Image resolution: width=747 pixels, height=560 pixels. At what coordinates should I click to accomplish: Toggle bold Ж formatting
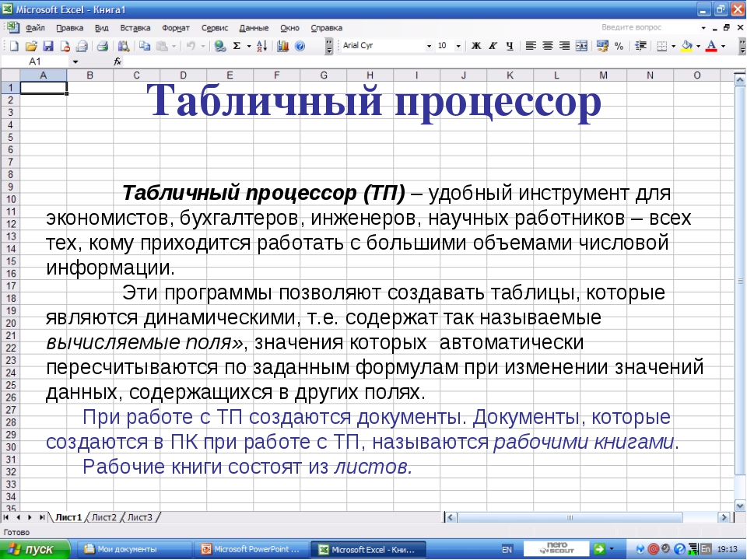476,46
